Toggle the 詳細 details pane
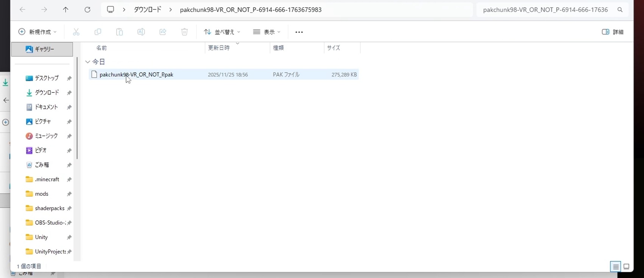The width and height of the screenshot is (644, 278). [613, 32]
